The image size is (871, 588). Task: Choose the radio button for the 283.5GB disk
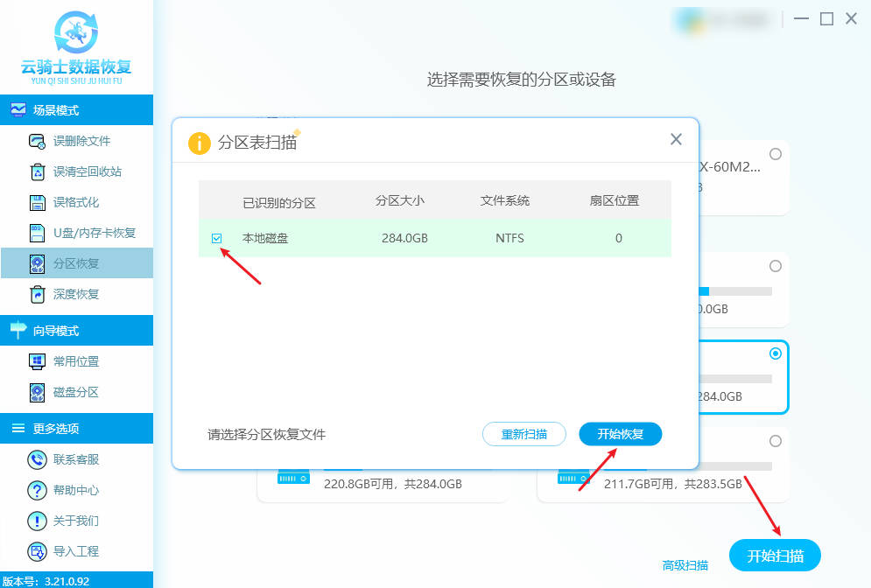click(775, 441)
